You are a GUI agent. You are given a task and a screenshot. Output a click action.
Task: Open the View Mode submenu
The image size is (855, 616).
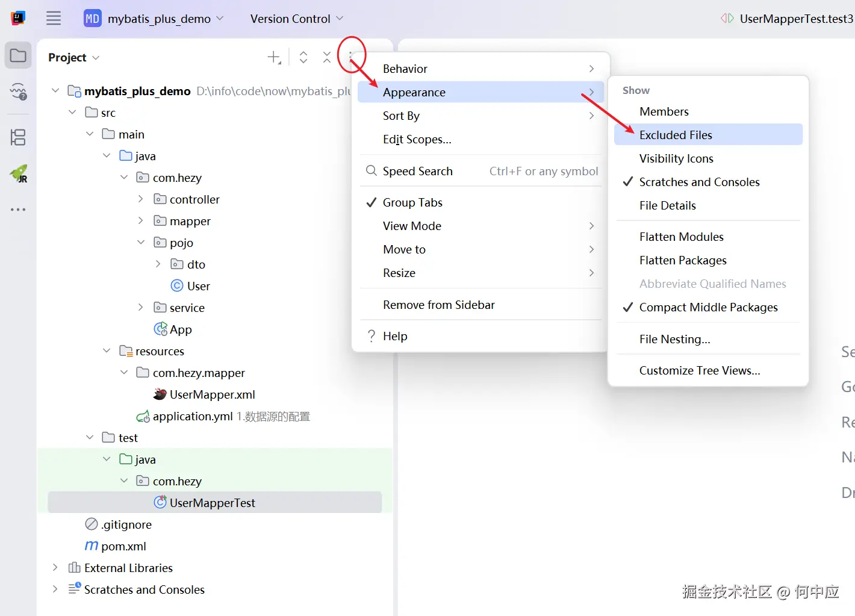coord(480,226)
